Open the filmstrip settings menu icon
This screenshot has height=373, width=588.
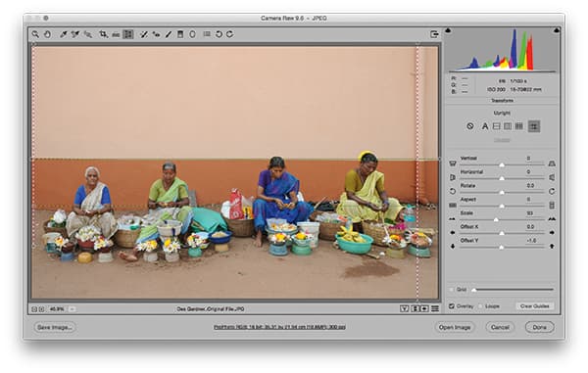(435, 308)
